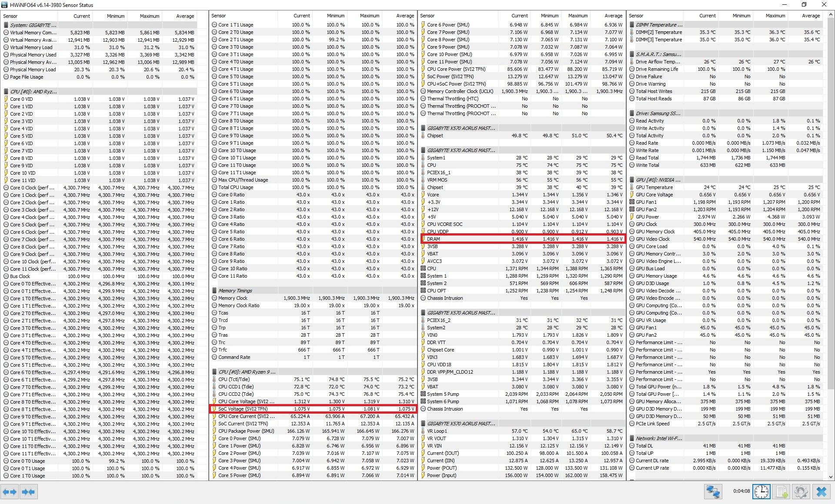The width and height of the screenshot is (835, 504).
Task: Start logging with the sheet-plus icon
Action: [x=781, y=492]
